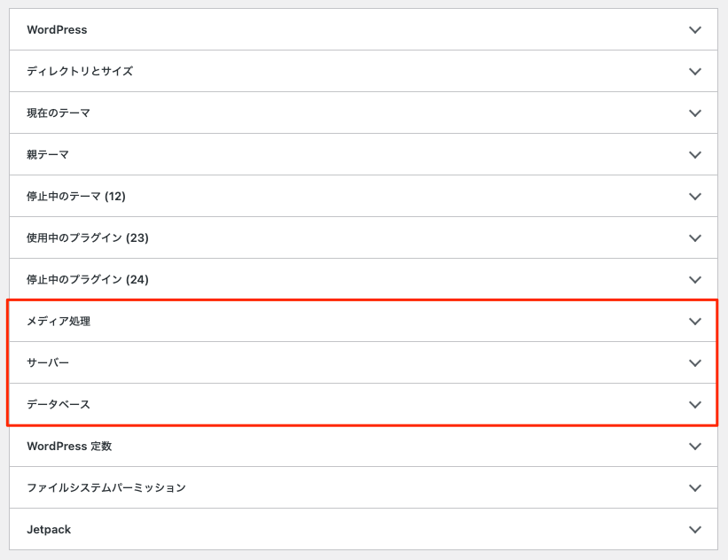Click the サーバー row chevron arrow
This screenshot has height=560, width=728.
695,363
